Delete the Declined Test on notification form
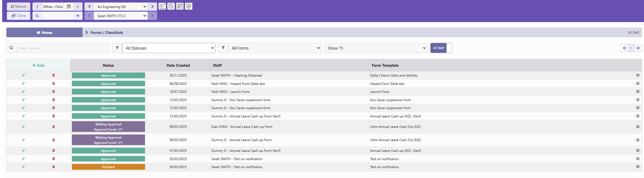Image resolution: width=644 pixels, height=178 pixels. [x=53, y=167]
